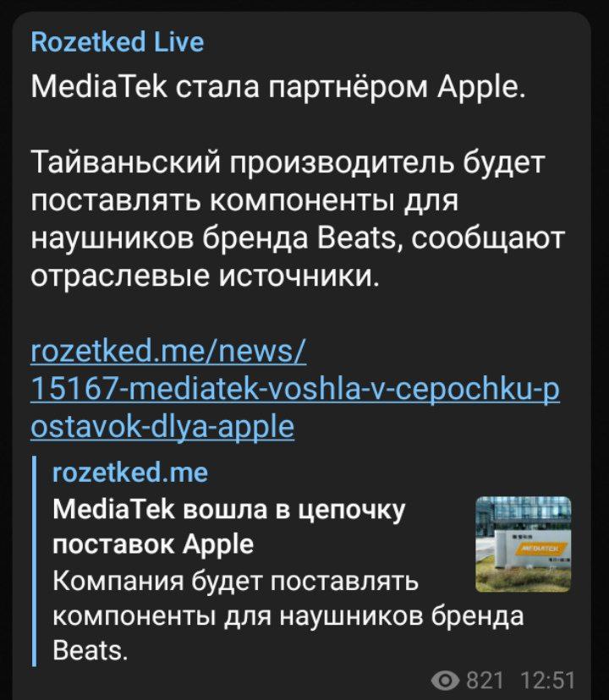Click the orange MediaTek sign in thumbnail
This screenshot has height=700, width=609.
(x=540, y=548)
